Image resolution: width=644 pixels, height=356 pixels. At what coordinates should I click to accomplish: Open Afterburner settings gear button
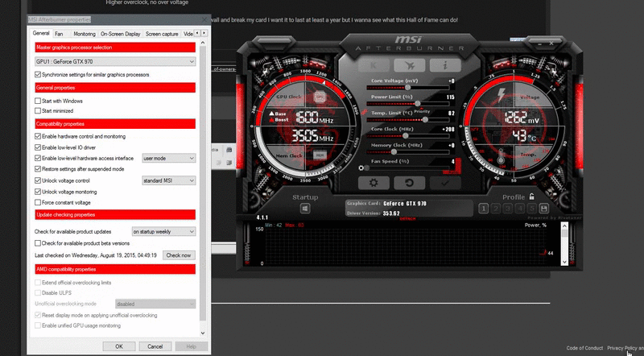pos(374,183)
